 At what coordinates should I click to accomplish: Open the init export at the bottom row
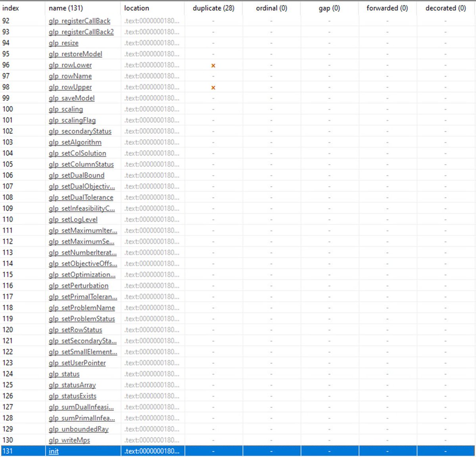(53, 451)
